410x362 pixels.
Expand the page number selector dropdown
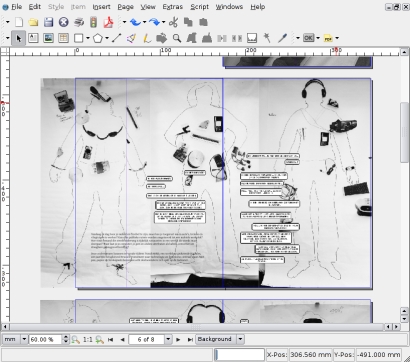click(168, 339)
